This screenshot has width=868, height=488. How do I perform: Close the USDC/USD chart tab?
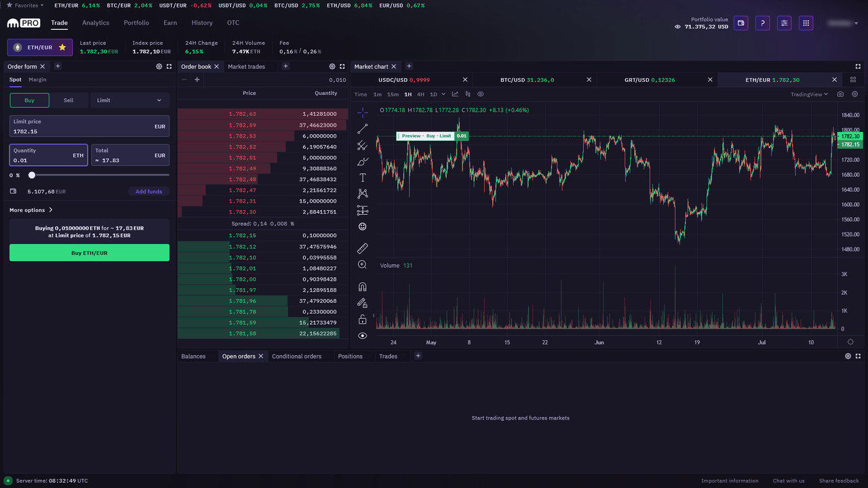click(x=465, y=80)
